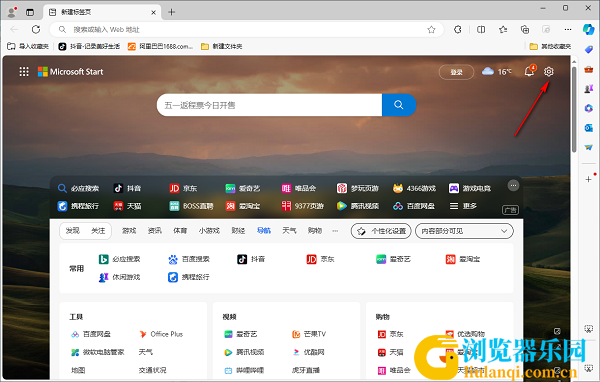Open the Outlook icon in sidebar

[589, 128]
